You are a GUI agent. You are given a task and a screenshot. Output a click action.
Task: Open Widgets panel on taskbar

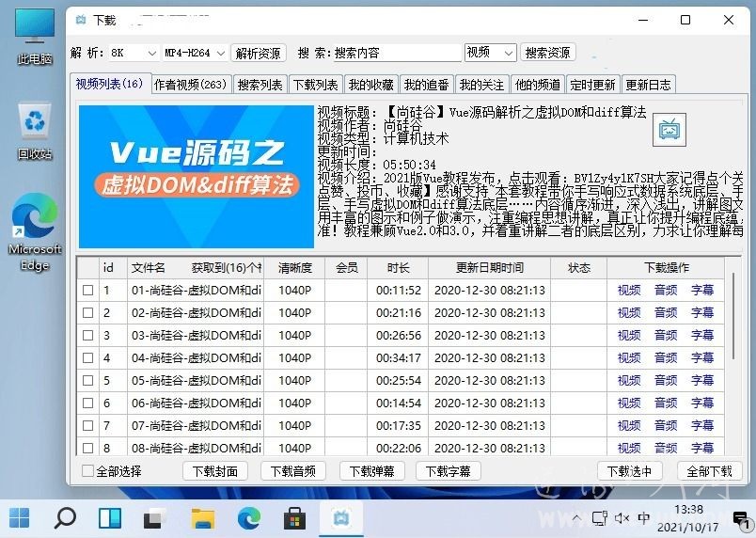[x=110, y=518]
